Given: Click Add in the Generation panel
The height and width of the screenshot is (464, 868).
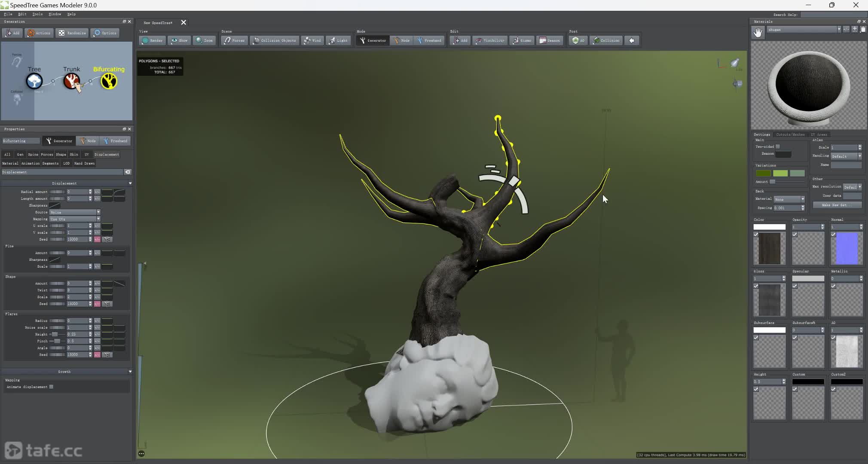Looking at the screenshot, I should (x=12, y=33).
